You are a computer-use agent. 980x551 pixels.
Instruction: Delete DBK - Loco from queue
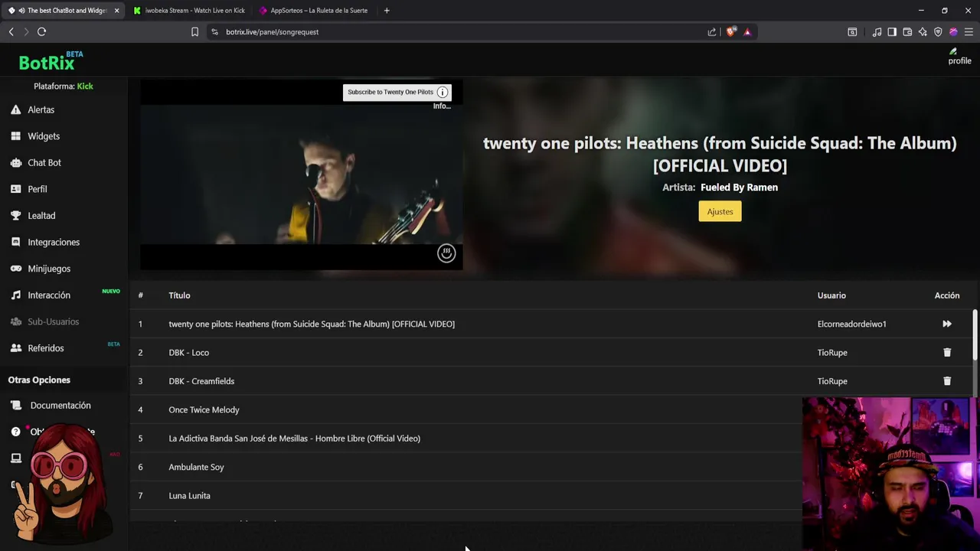(947, 353)
